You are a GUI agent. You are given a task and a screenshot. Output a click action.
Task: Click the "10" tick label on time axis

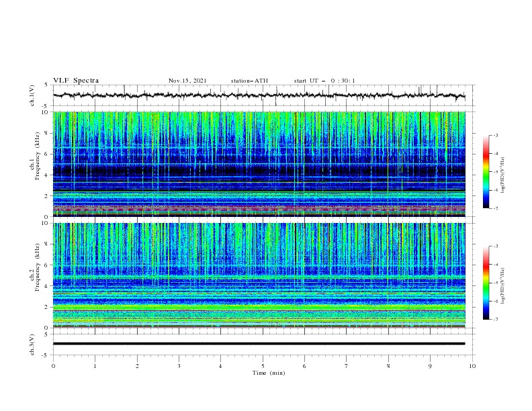[x=472, y=366]
